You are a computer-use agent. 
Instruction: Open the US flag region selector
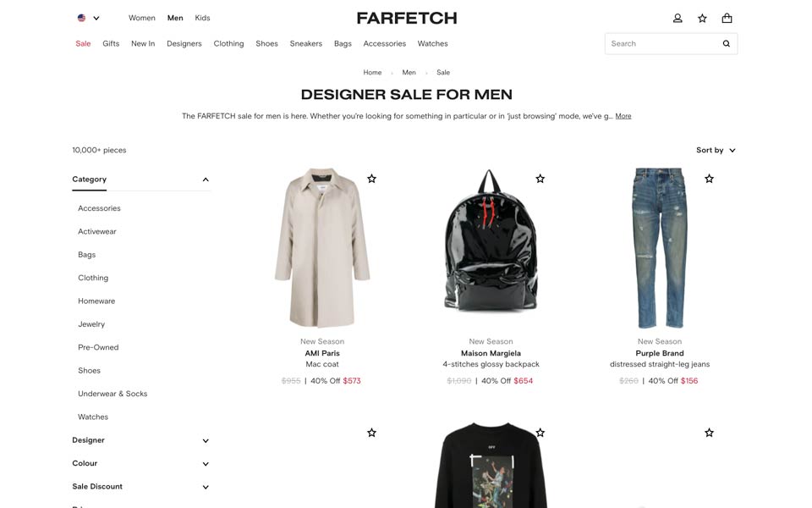coord(88,18)
